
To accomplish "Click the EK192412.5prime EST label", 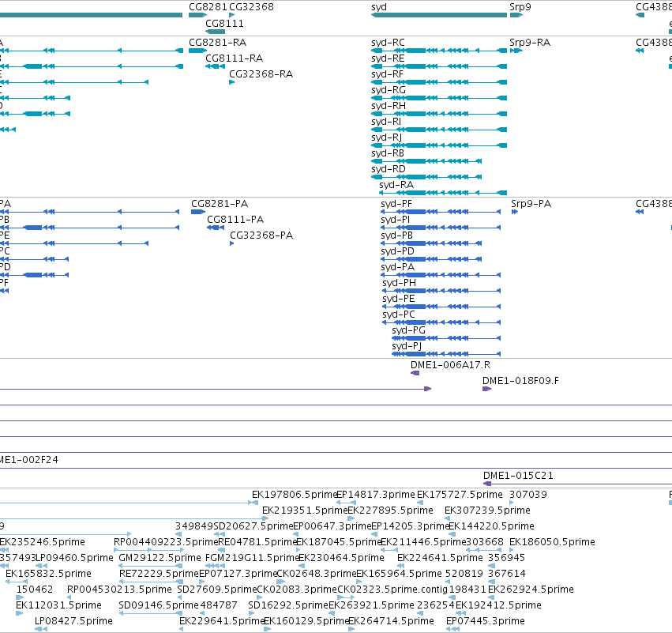I will [x=498, y=605].
